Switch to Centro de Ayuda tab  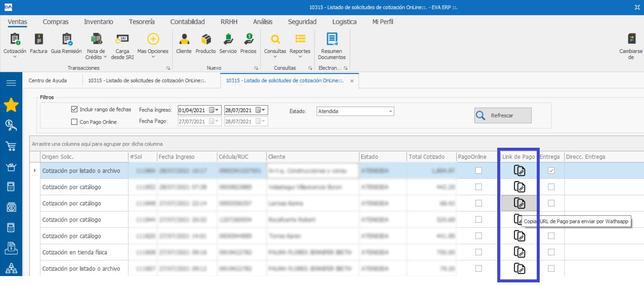click(x=48, y=81)
